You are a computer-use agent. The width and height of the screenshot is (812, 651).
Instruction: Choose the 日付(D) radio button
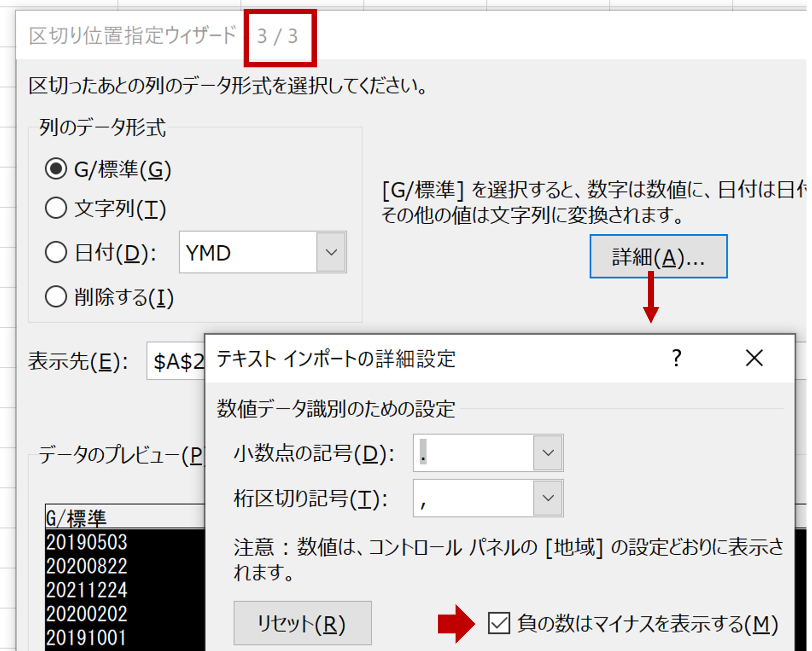pos(56,252)
